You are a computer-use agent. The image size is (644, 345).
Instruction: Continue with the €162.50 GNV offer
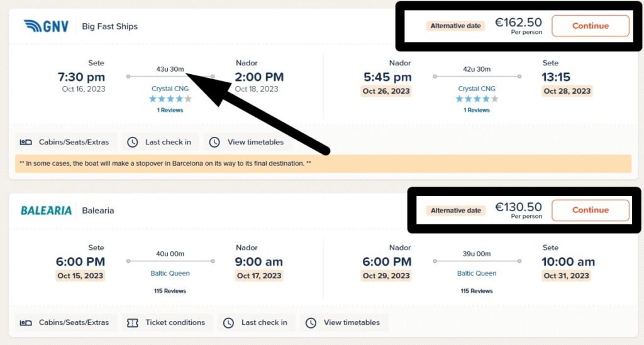click(x=590, y=26)
